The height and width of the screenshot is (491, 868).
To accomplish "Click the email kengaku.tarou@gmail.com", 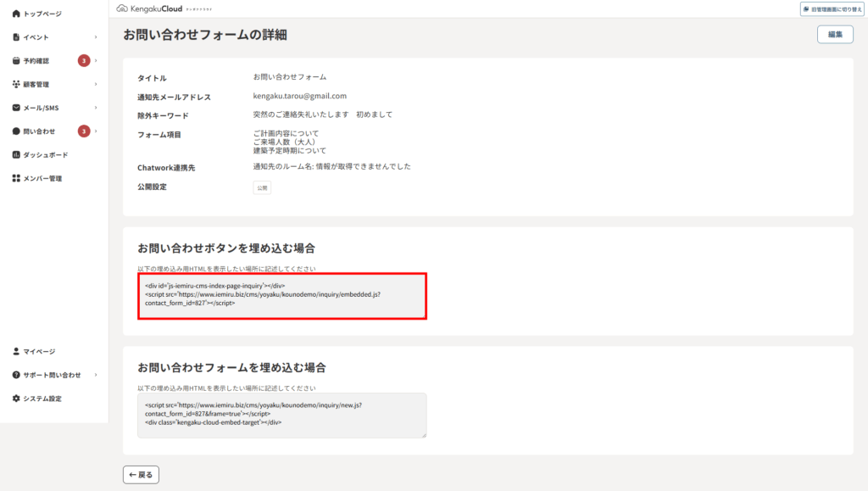I will pos(300,96).
